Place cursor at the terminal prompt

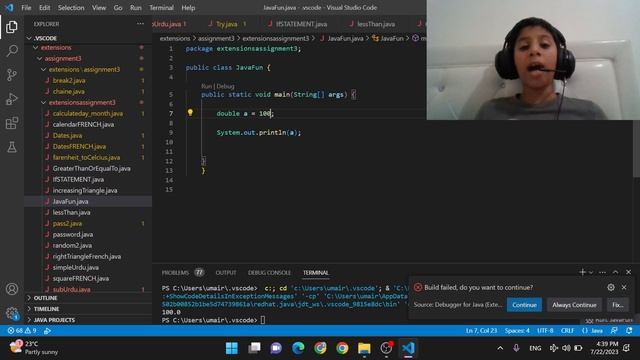262,320
